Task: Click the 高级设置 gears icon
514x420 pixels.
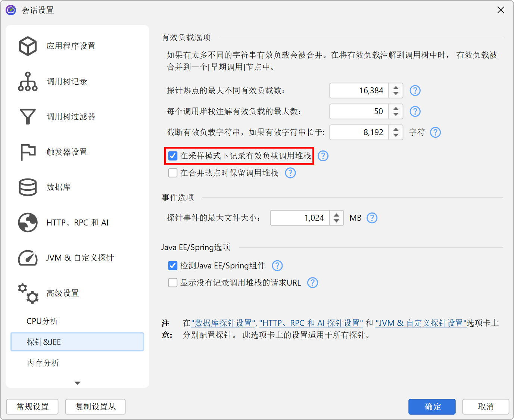Action: pos(28,293)
